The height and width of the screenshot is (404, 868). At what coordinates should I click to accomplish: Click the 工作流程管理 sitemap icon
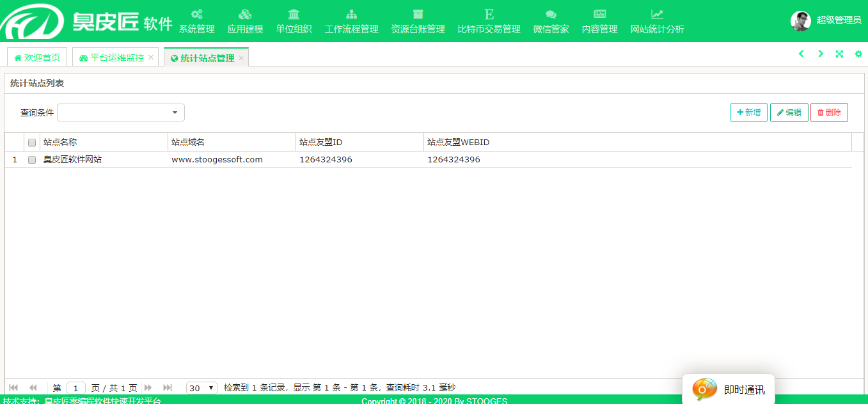coord(351,14)
